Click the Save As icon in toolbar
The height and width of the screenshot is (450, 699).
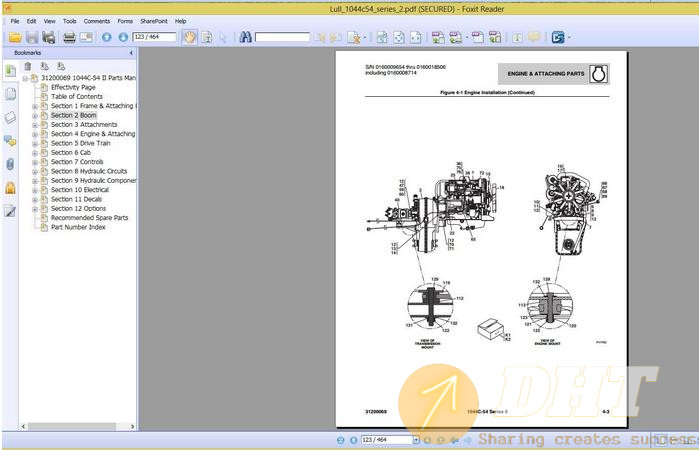49,37
